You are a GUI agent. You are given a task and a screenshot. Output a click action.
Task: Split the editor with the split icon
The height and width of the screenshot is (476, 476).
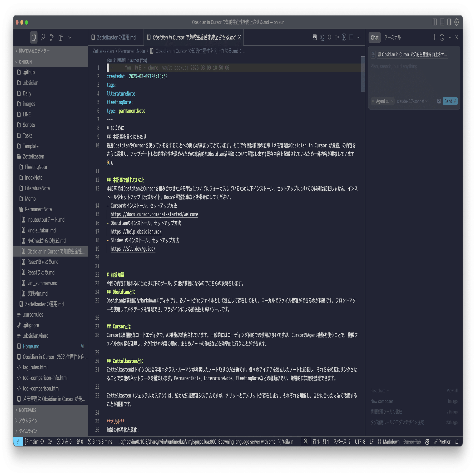pos(351,37)
